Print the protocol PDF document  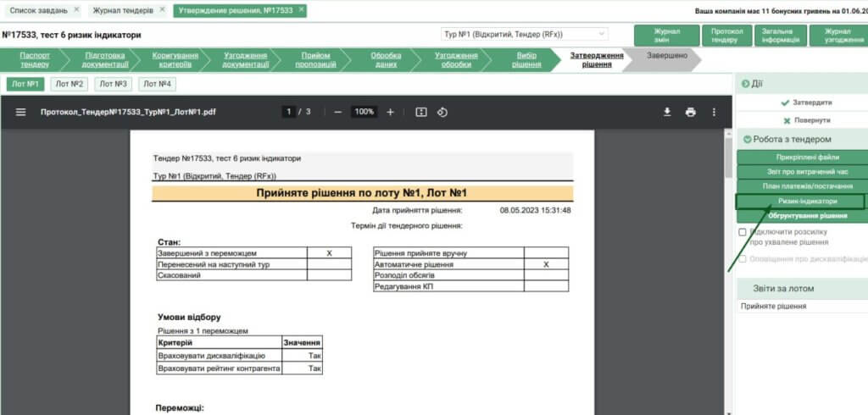coord(691,112)
